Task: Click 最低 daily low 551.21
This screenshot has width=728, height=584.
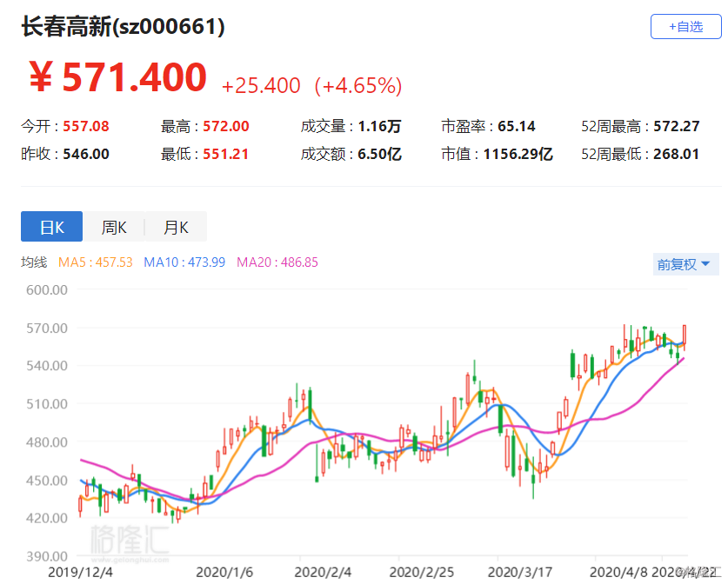Action: click(x=225, y=154)
